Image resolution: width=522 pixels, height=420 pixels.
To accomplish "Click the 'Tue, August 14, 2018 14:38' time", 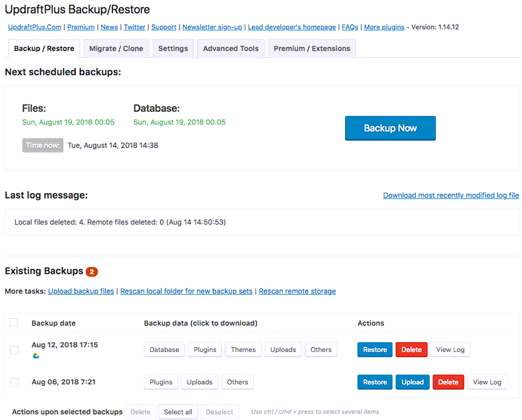I will [x=113, y=145].
